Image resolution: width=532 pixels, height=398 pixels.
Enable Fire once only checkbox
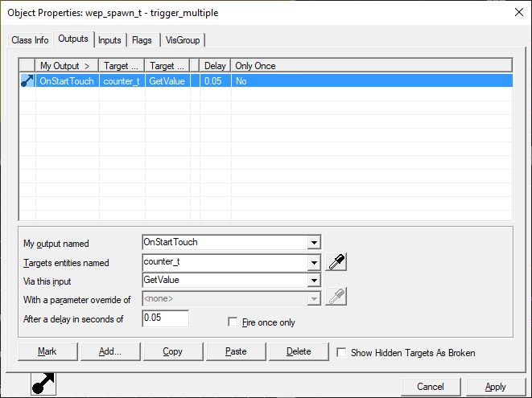233,322
